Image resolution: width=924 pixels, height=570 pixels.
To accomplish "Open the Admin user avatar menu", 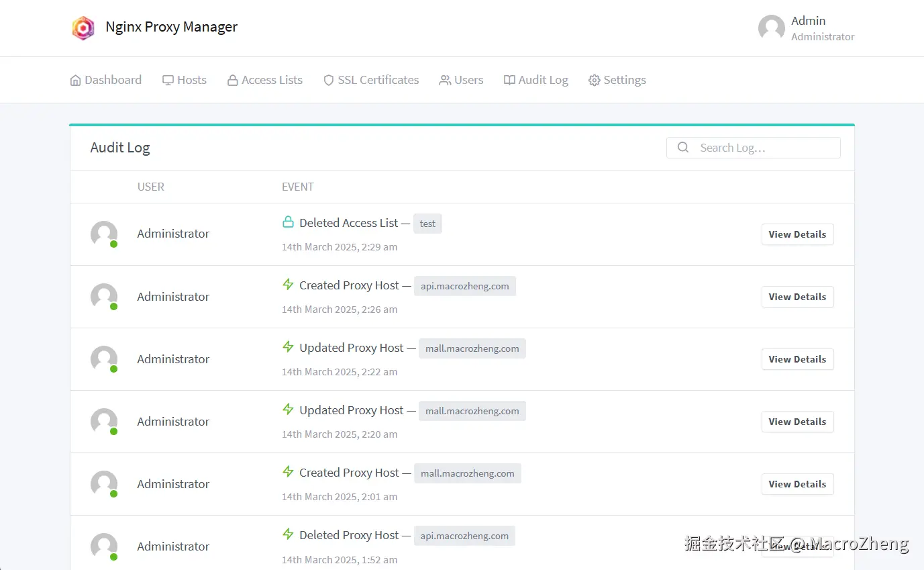I will 771,28.
